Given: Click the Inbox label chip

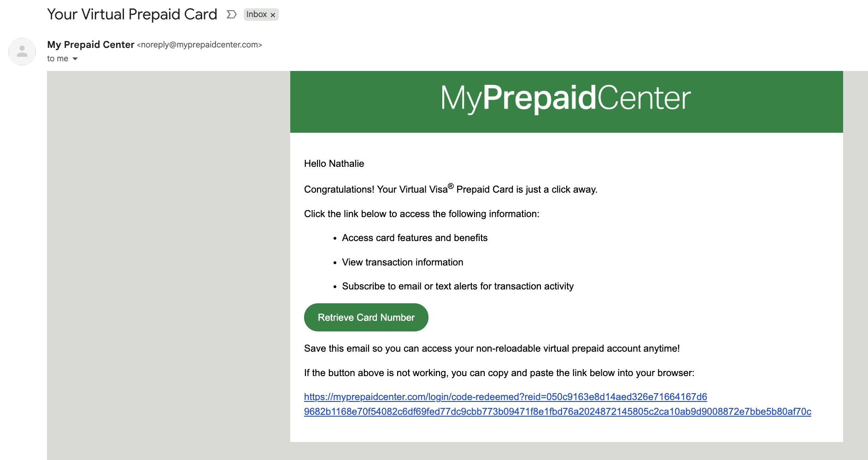Looking at the screenshot, I should coord(256,15).
